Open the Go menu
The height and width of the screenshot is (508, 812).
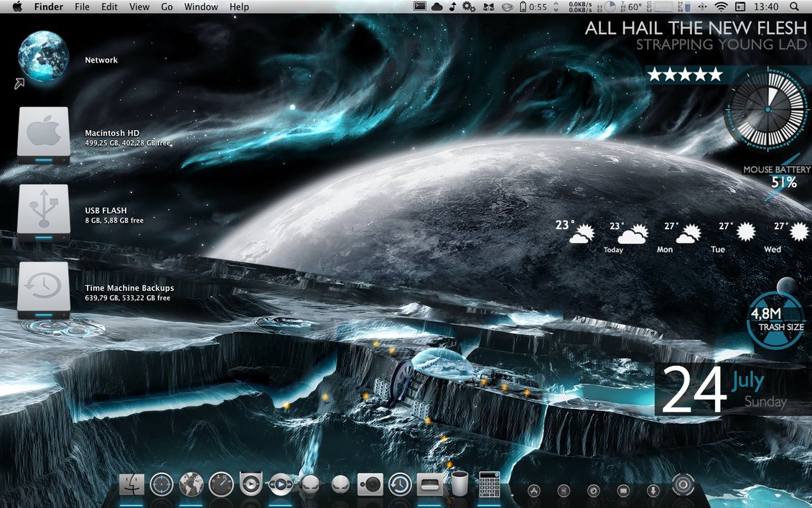(167, 6)
